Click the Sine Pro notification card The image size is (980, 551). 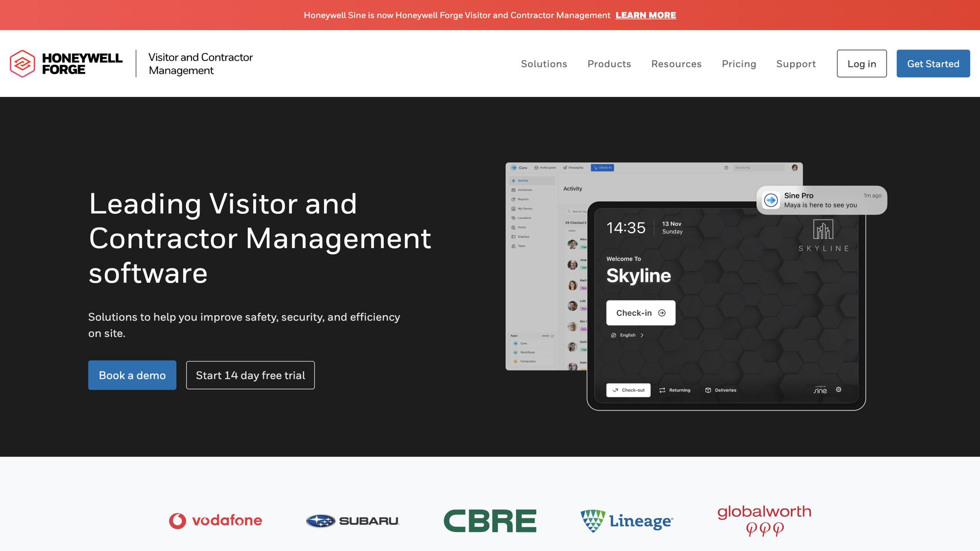click(x=827, y=200)
